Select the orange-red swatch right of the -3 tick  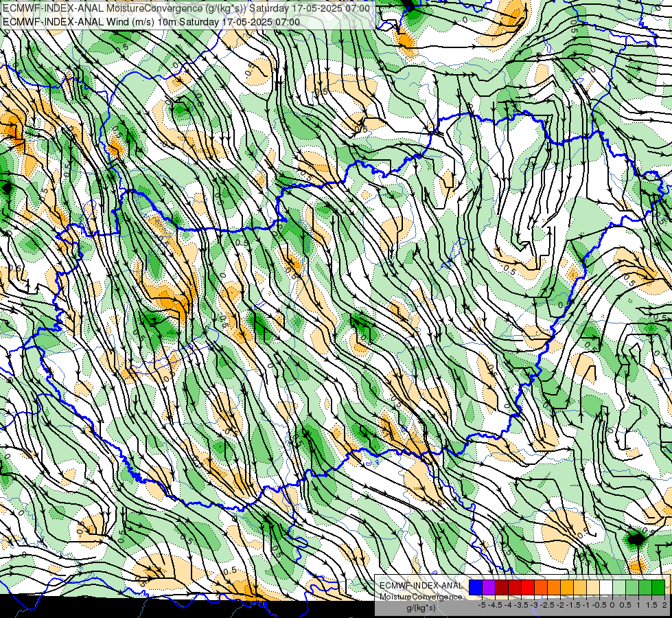(541, 587)
